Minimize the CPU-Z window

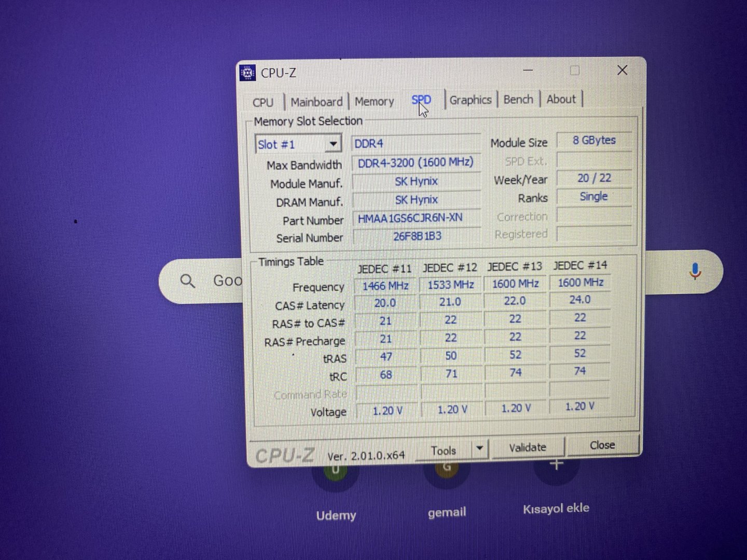528,70
